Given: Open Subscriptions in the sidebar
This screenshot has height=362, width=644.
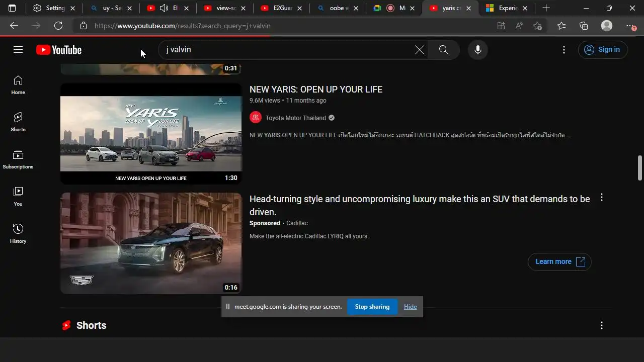Looking at the screenshot, I should pos(18,159).
